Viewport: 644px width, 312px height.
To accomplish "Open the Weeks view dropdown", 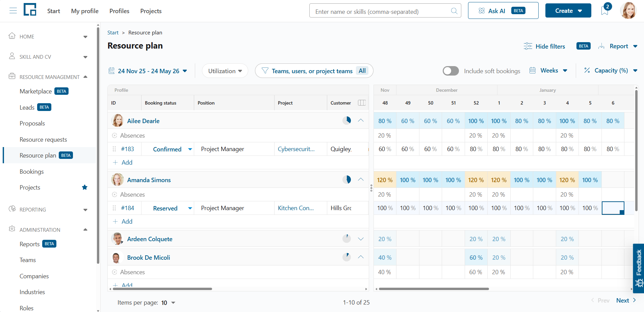I will [x=548, y=70].
